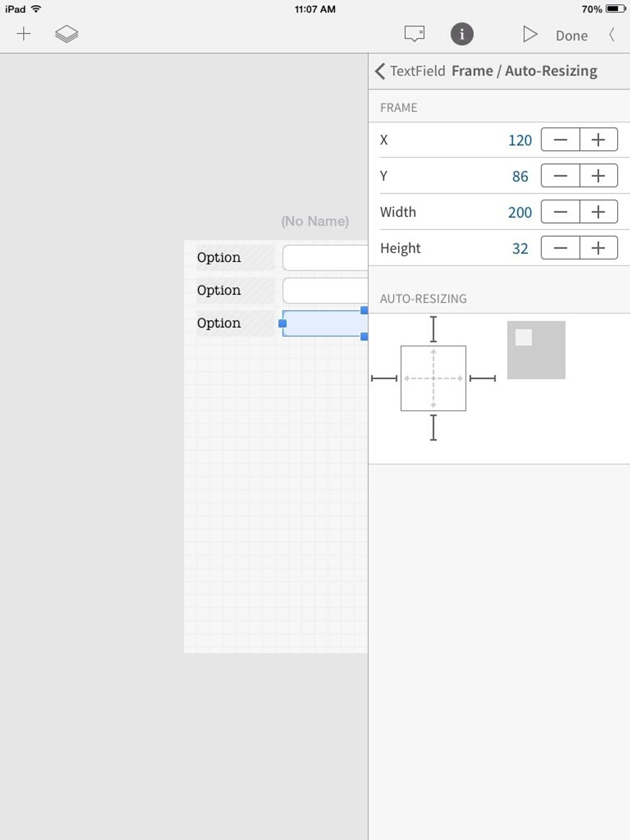This screenshot has height=840, width=630.
Task: Tap the Width value 200 to edit it
Action: coord(519,212)
